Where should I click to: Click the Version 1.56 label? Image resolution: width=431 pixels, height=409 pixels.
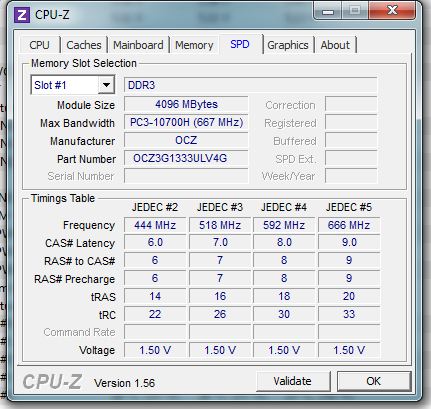(124, 383)
